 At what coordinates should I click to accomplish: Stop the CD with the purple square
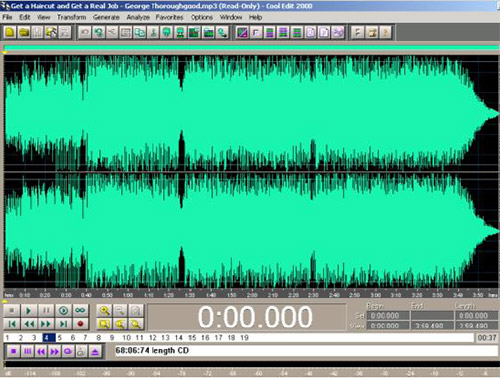coord(14,351)
